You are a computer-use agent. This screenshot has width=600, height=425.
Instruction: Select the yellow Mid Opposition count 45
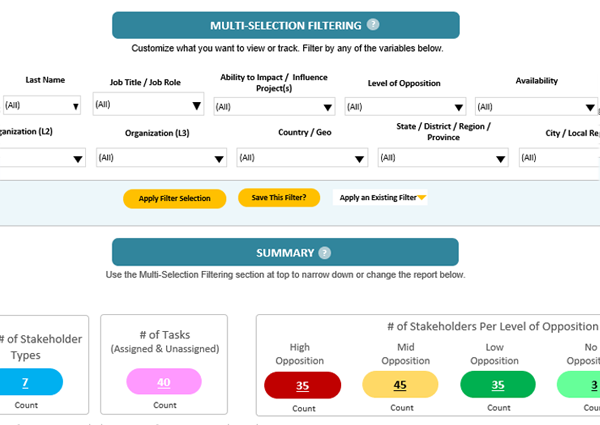pos(400,384)
